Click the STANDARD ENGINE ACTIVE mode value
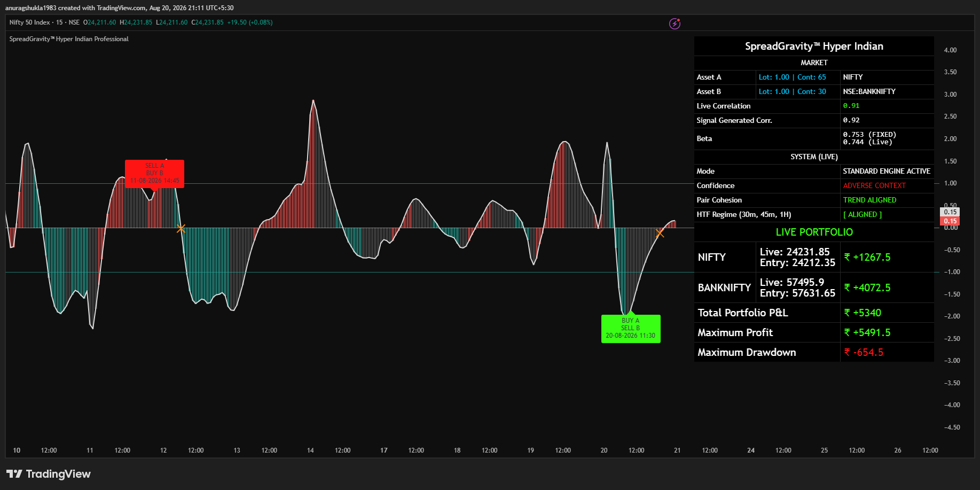This screenshot has width=980, height=490. 887,172
